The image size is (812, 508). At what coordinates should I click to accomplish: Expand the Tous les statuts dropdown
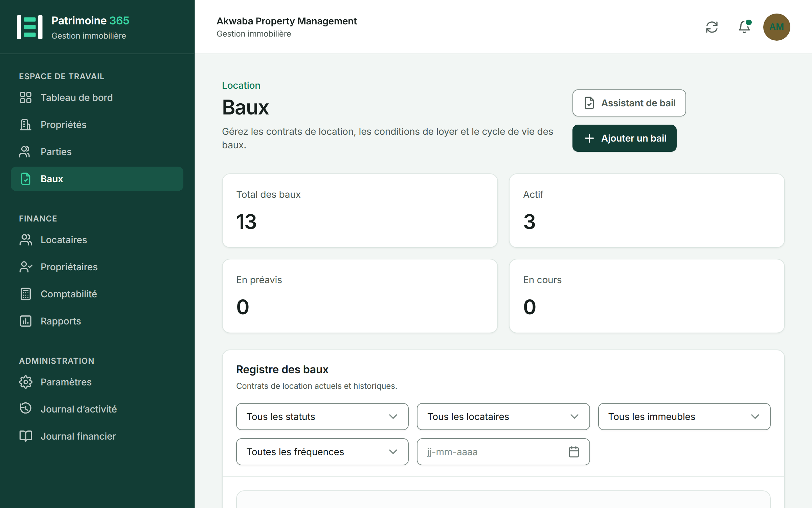(322, 417)
